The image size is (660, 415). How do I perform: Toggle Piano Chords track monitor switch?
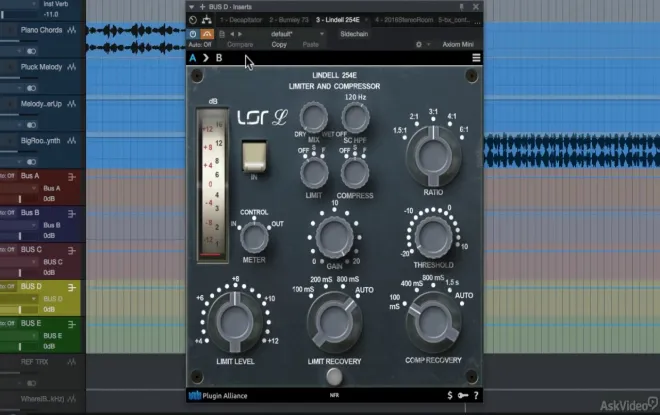pyautogui.click(x=32, y=51)
